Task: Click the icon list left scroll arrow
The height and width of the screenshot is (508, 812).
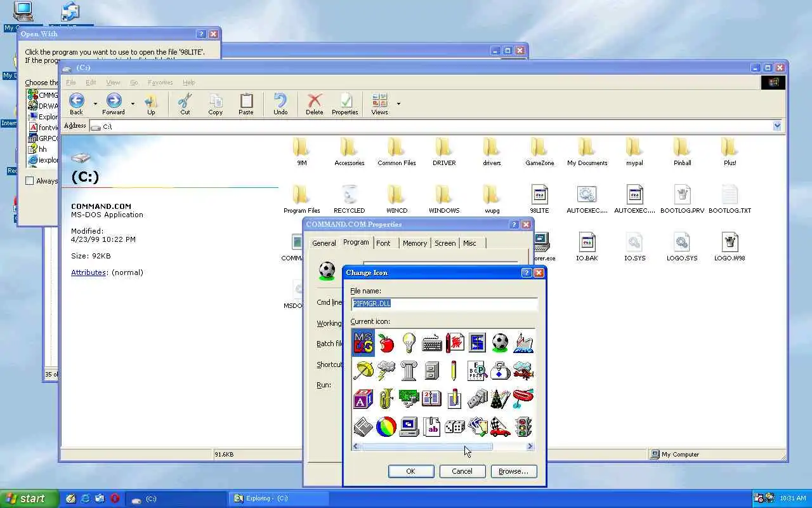Action: pyautogui.click(x=356, y=446)
